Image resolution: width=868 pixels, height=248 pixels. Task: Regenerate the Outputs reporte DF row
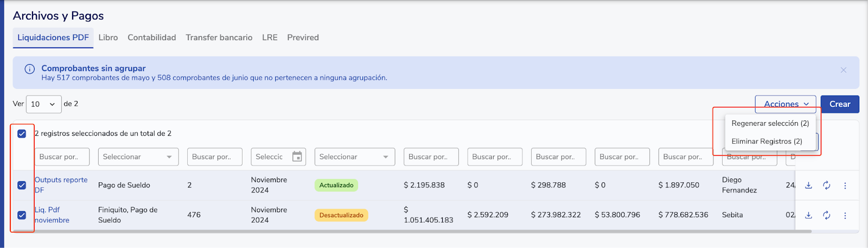pos(826,186)
